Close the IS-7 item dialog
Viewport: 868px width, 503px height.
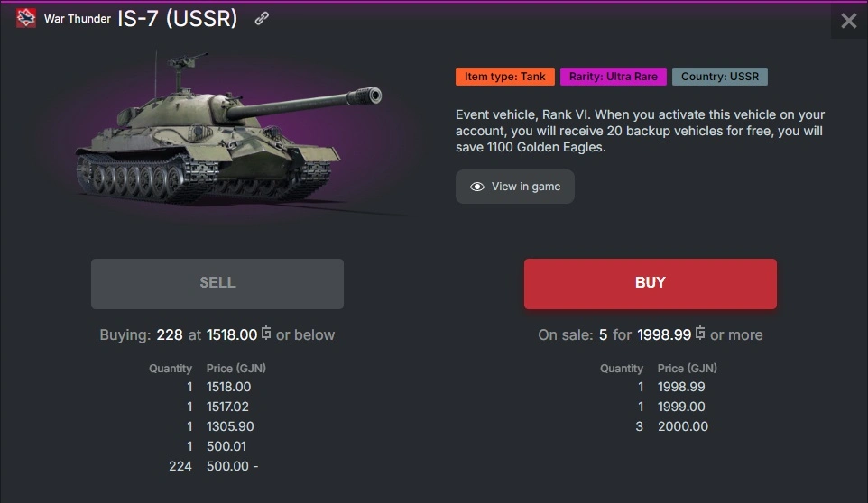tap(848, 21)
